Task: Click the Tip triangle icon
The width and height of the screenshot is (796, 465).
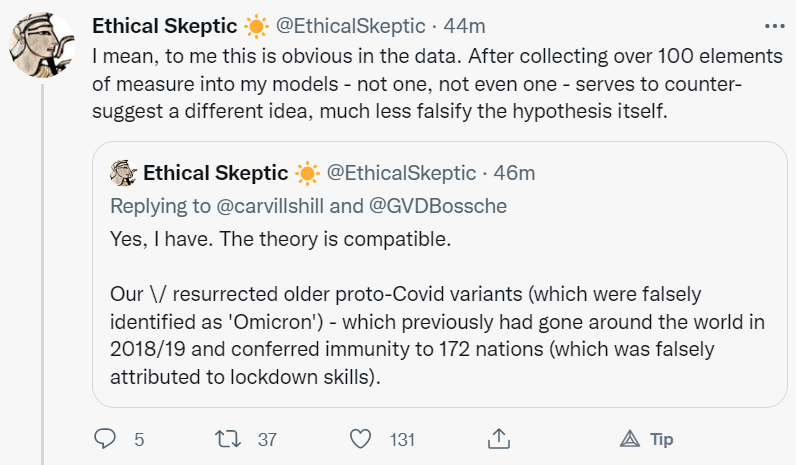Action: click(x=630, y=439)
